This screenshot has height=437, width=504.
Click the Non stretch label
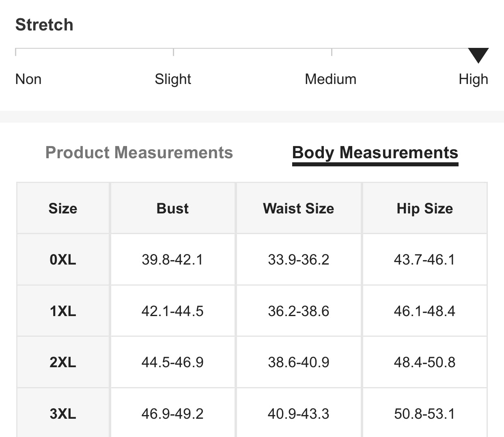(x=28, y=79)
